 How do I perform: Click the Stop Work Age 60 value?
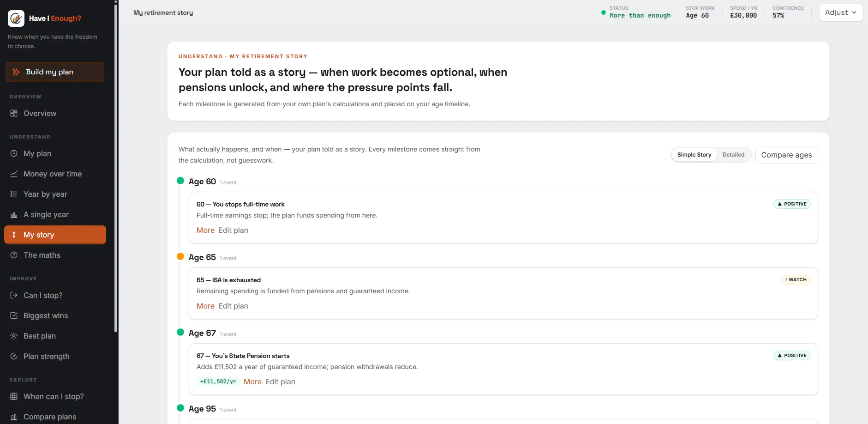[697, 15]
